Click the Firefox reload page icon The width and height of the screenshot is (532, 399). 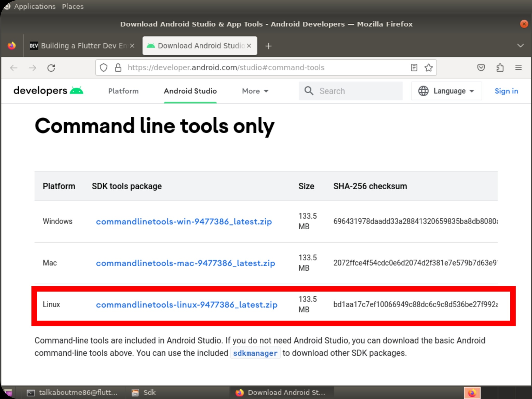(51, 68)
